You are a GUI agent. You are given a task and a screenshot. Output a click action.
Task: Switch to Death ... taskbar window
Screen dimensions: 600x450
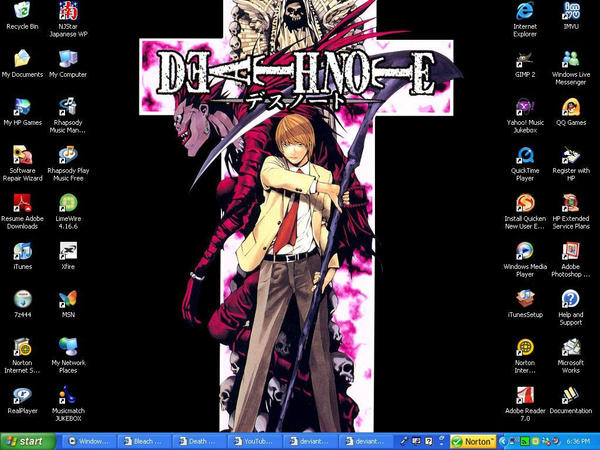[199, 441]
